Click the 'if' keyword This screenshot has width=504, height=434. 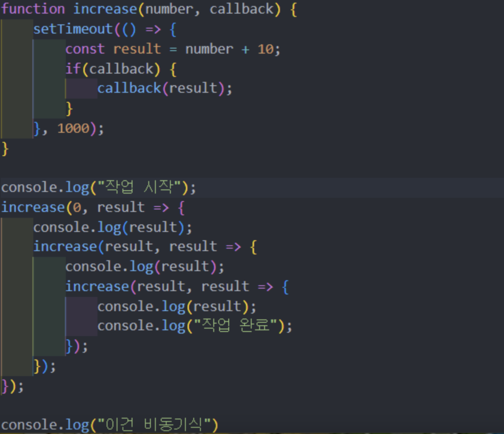coord(73,69)
